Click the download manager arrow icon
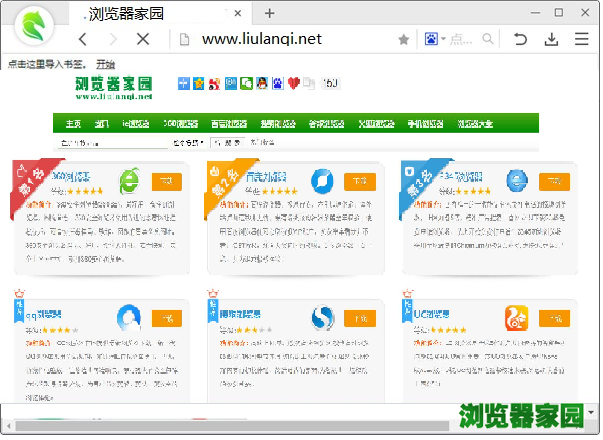The height and width of the screenshot is (440, 603). (x=551, y=39)
